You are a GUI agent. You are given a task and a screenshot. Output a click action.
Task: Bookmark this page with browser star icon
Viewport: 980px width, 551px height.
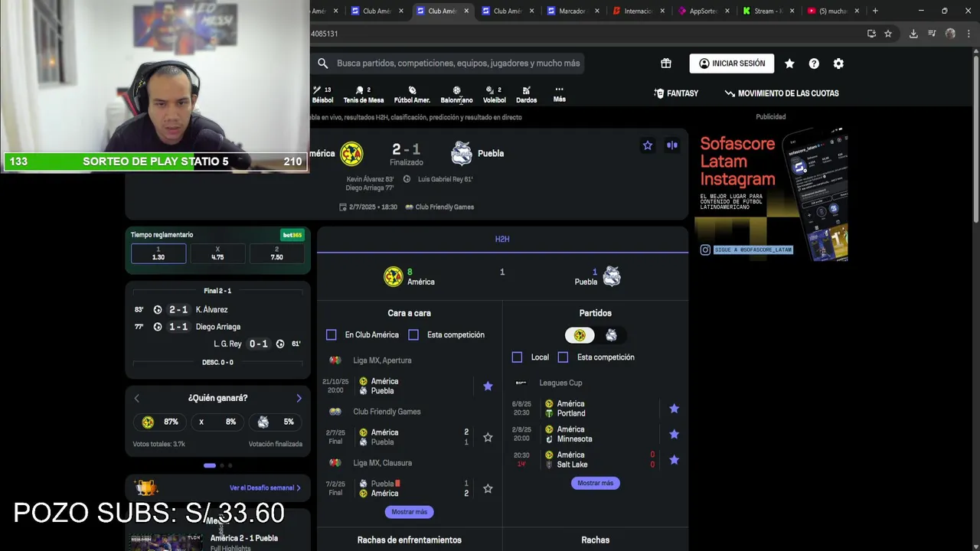(888, 34)
